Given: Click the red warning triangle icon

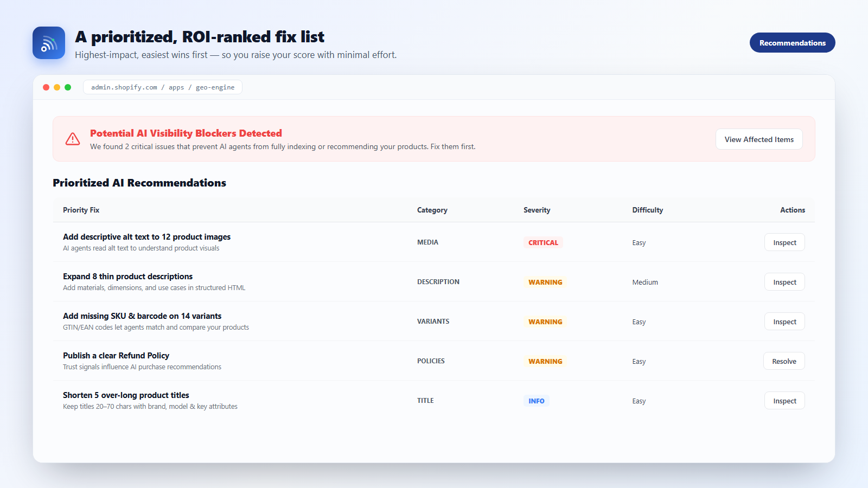Looking at the screenshot, I should [x=73, y=139].
